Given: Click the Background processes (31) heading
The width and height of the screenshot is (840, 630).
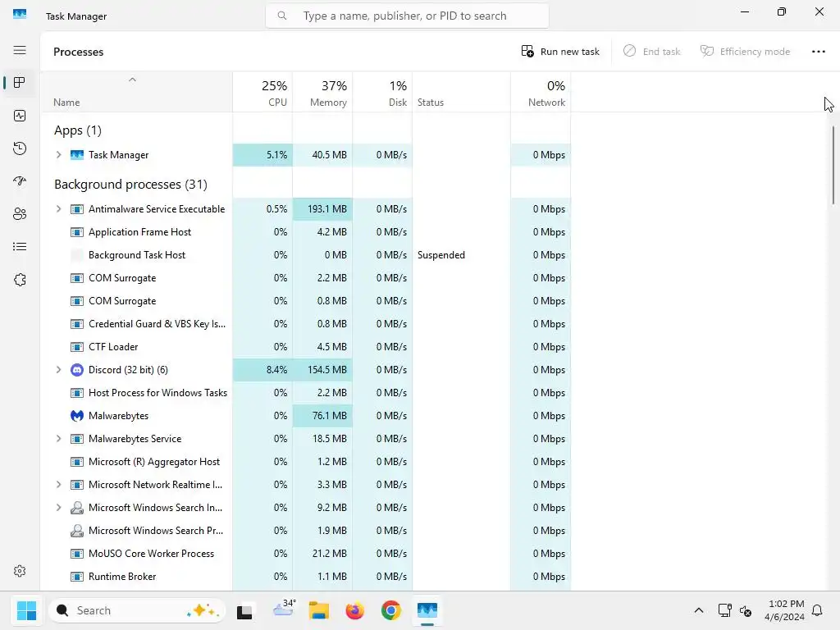Looking at the screenshot, I should pyautogui.click(x=130, y=185).
